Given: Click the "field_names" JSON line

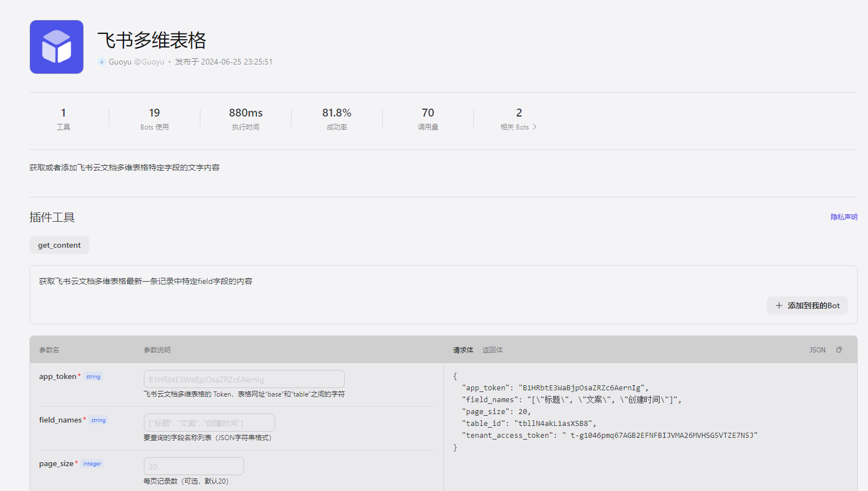Looking at the screenshot, I should (572, 399).
